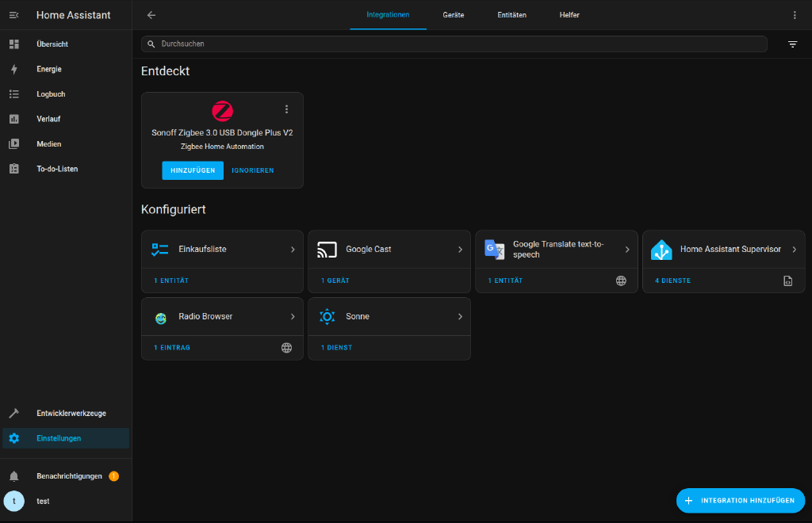812x523 pixels.
Task: Click the Zigbee logo on discovered card
Action: click(x=222, y=110)
